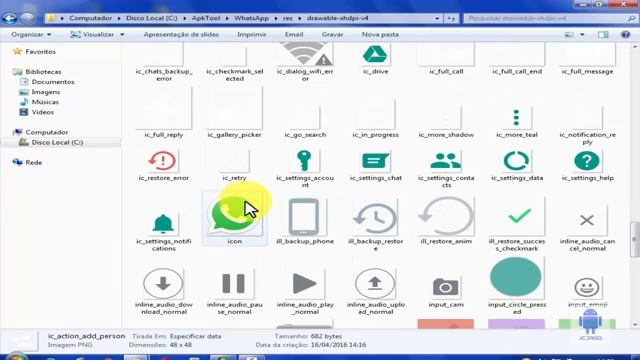Select the ic_settings_notifications bell icon

(x=163, y=224)
